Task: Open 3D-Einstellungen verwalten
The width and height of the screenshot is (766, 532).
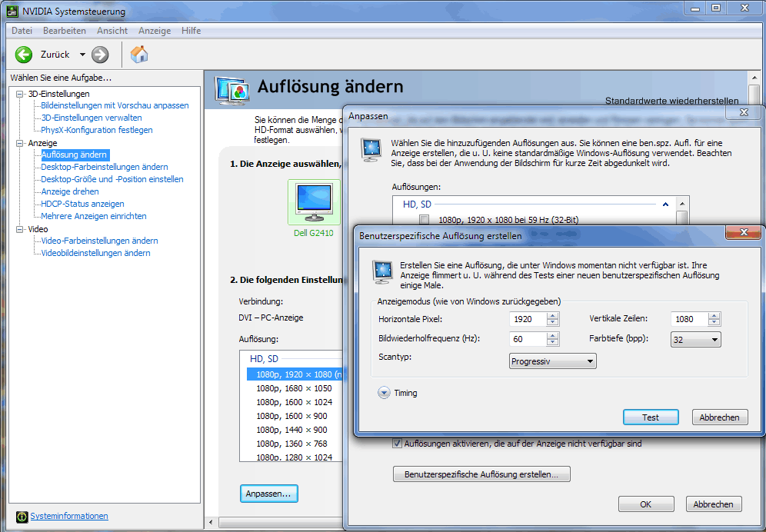Action: point(92,118)
